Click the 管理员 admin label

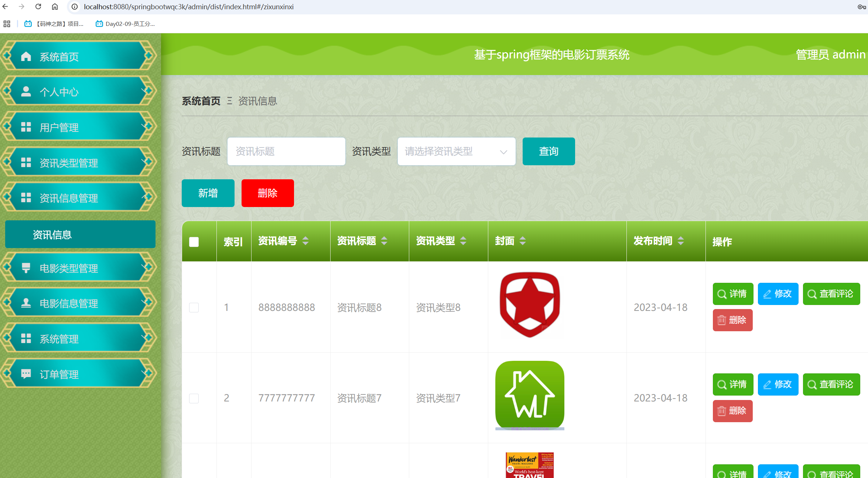pyautogui.click(x=830, y=54)
